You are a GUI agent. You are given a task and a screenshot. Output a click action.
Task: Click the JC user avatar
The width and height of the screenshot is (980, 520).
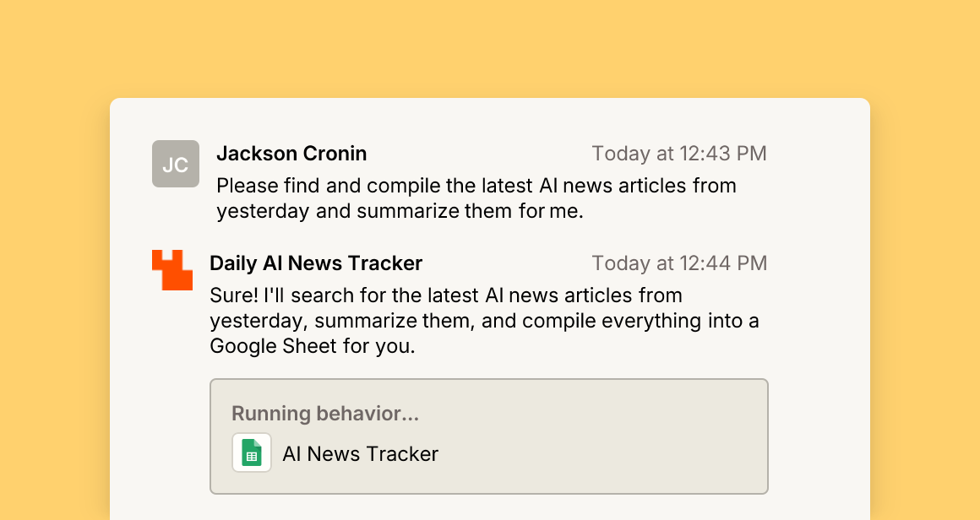[176, 164]
